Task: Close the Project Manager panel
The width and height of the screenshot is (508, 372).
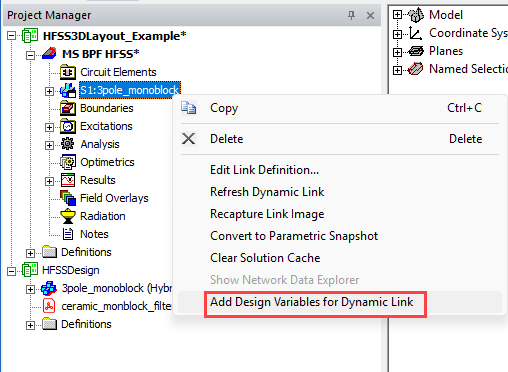Action: [370, 15]
